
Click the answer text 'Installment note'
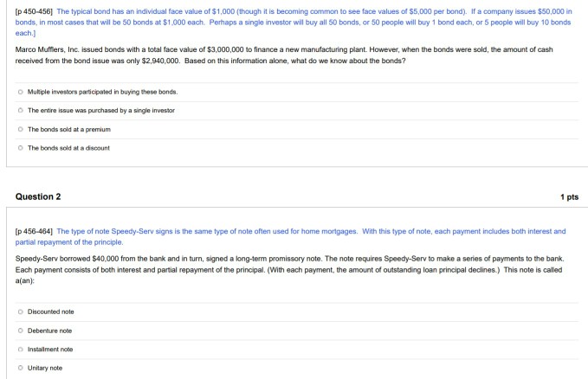[50, 350]
